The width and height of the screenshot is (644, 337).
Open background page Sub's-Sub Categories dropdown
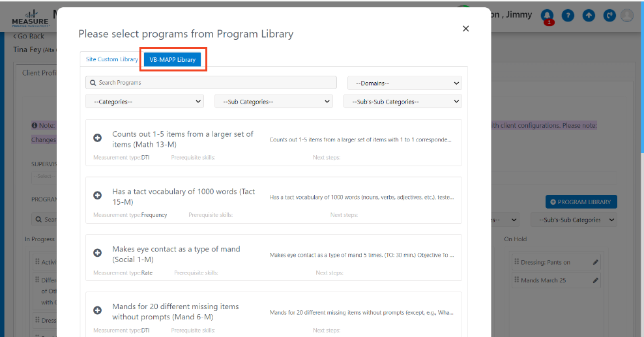tap(574, 220)
